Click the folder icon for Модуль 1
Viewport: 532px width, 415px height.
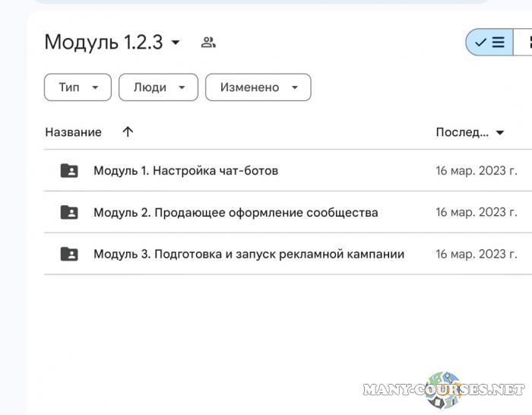coord(69,170)
